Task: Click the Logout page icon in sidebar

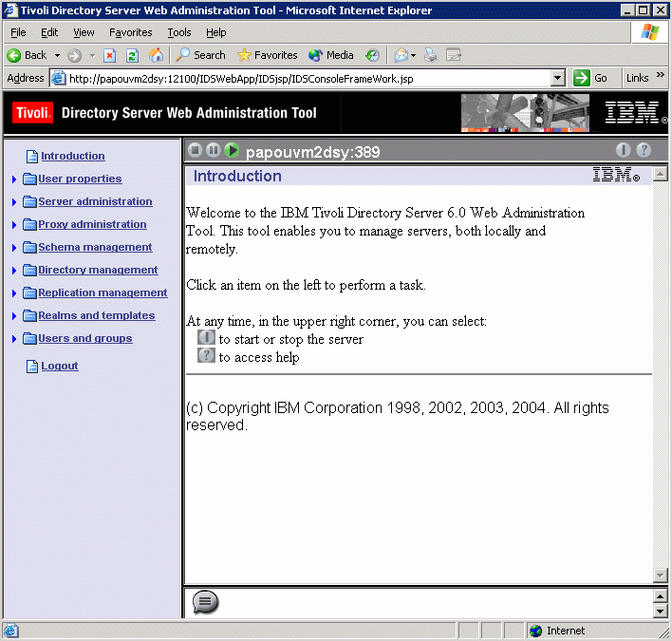Action: [x=32, y=367]
